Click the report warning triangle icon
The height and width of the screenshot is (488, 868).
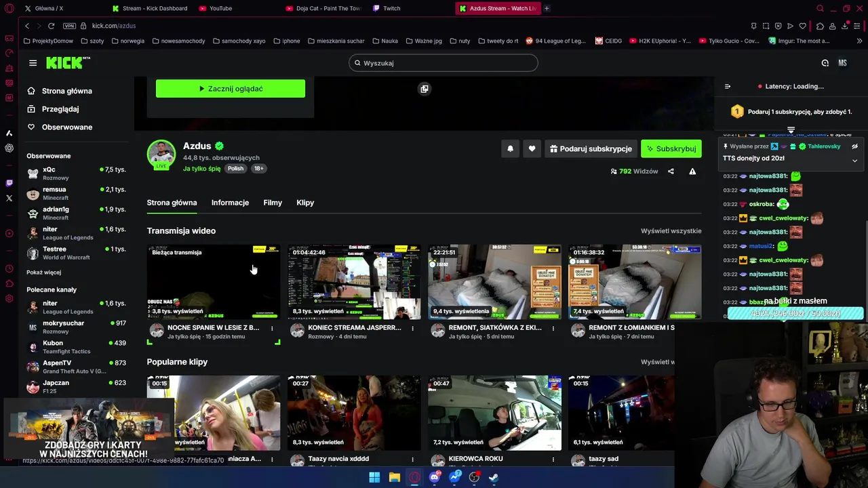coord(692,171)
